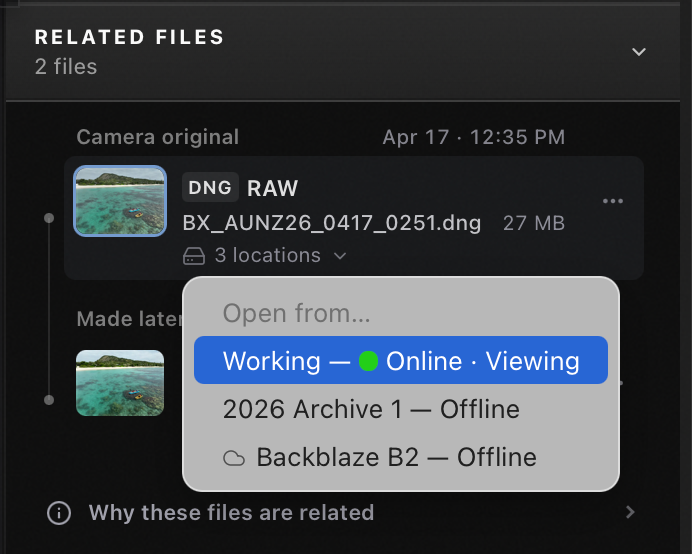Click the DNG format badge
This screenshot has width=692, height=554.
(210, 188)
